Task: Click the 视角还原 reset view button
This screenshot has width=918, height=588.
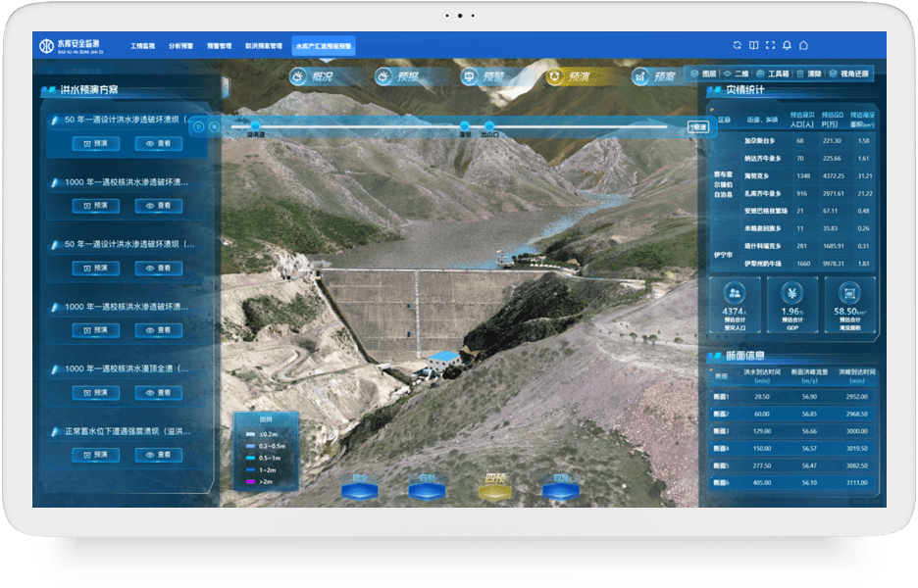Action: (849, 73)
